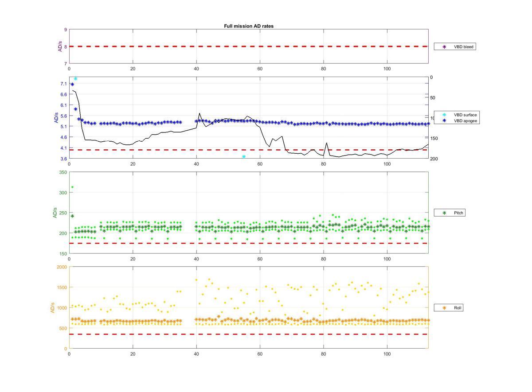Click the cyan VBD surface point above 7.1
532x392 pixels.
[75, 79]
